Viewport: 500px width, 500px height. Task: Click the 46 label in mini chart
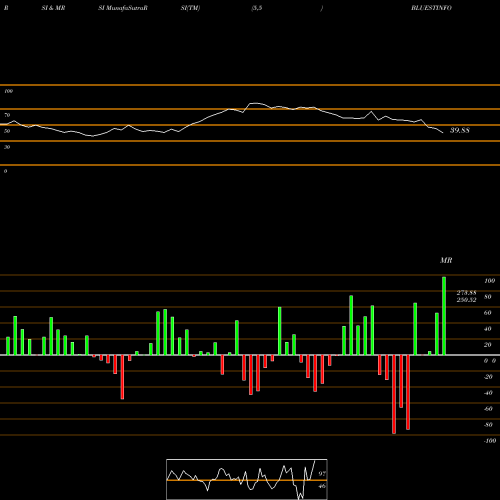click(322, 486)
